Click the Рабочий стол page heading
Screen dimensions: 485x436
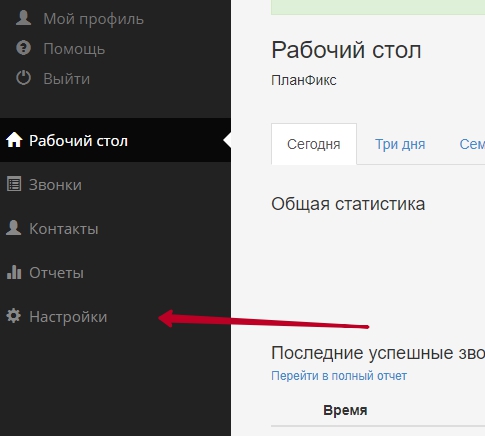346,50
